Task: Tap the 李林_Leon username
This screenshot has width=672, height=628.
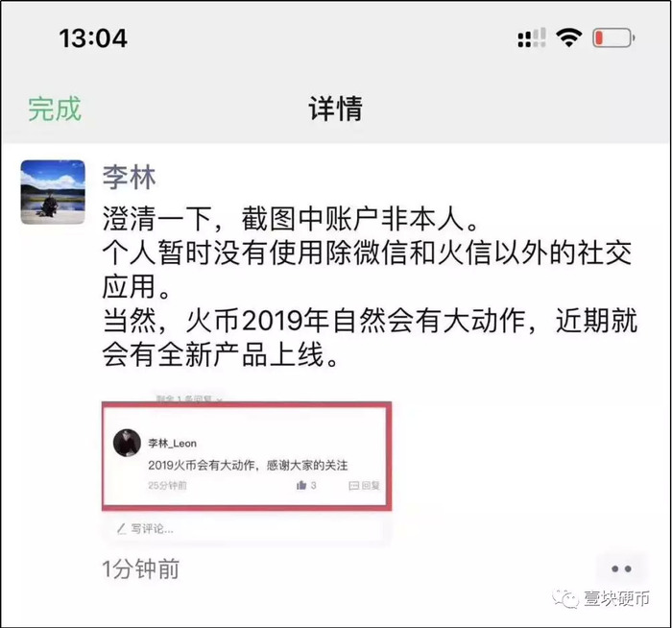Action: point(172,444)
